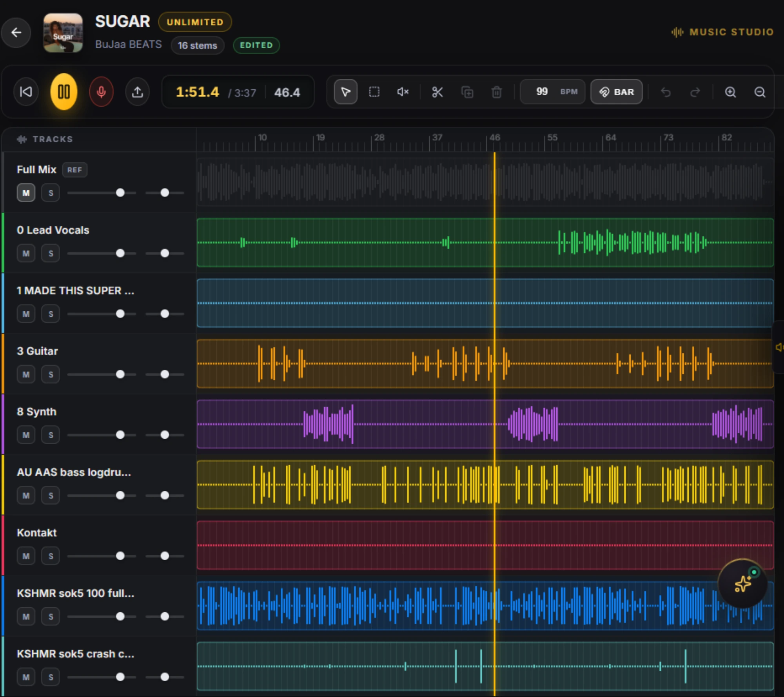The image size is (784, 697).
Task: Click the 16 stems badge
Action: [x=197, y=45]
